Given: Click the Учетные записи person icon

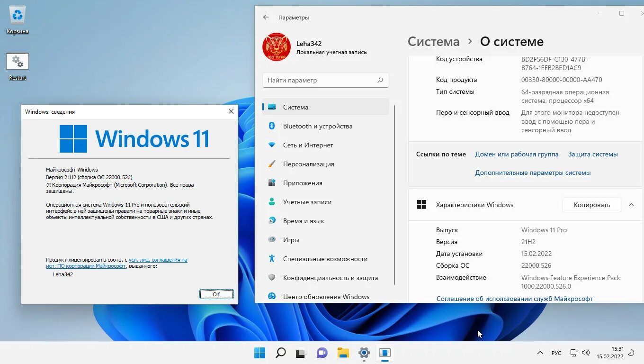Looking at the screenshot, I should click(272, 202).
